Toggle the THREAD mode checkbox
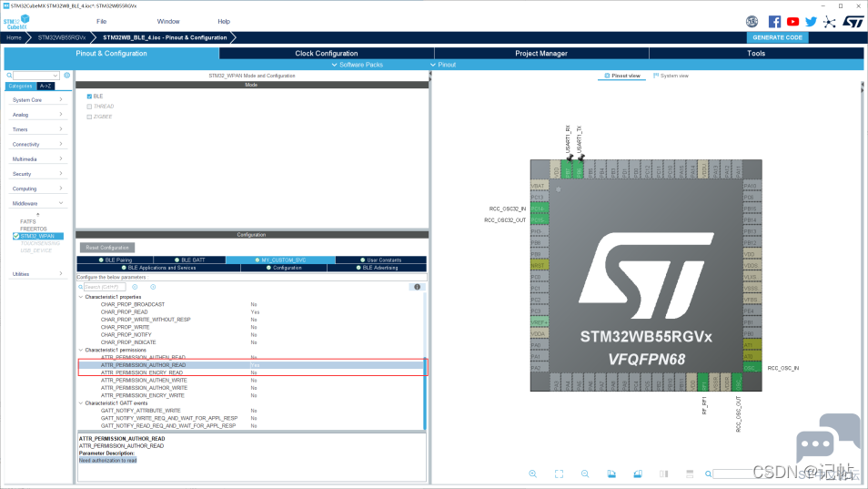The height and width of the screenshot is (489, 868). [89, 107]
